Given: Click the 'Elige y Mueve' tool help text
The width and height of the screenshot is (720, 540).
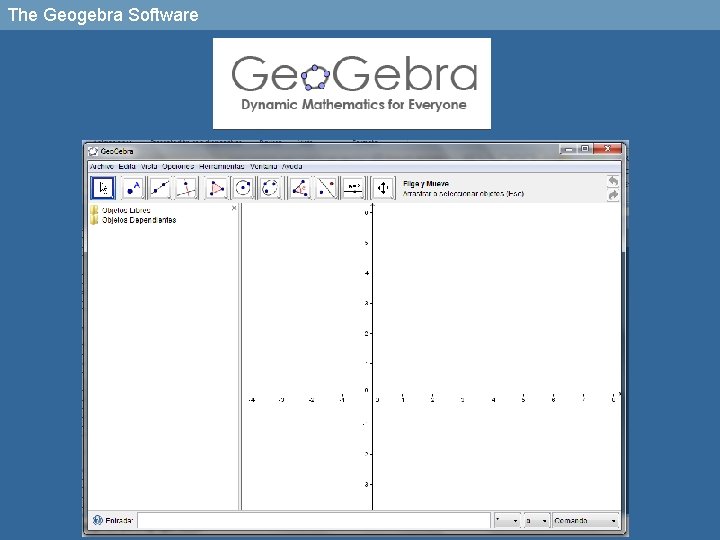Looking at the screenshot, I should click(x=426, y=184).
